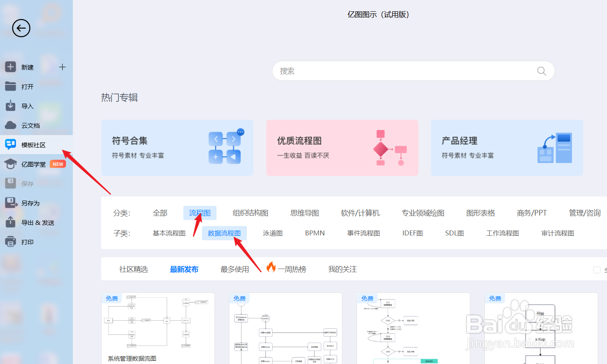The width and height of the screenshot is (607, 364).
Task: Click the 导出 & 发送 share icon
Action: click(11, 222)
